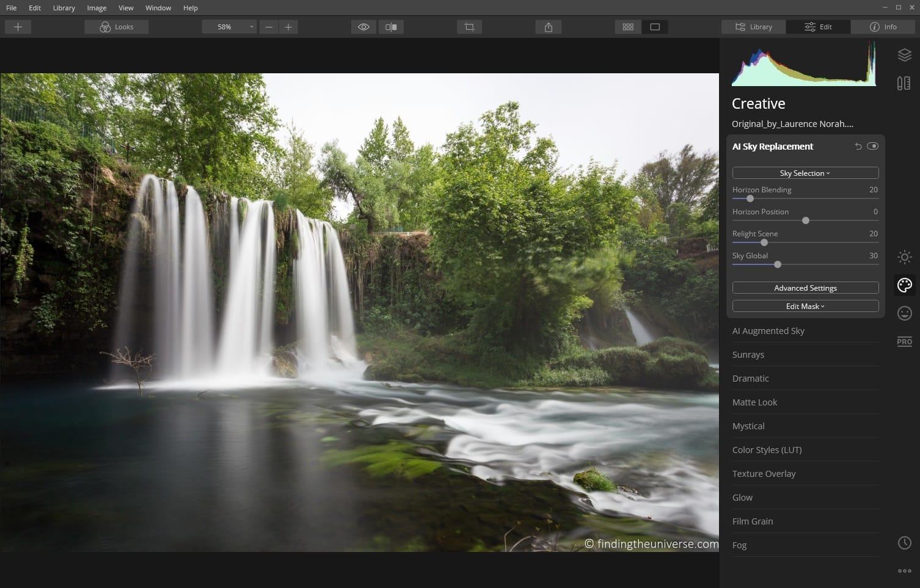Open the PRO tools category
The width and height of the screenshot is (920, 588).
tap(904, 341)
